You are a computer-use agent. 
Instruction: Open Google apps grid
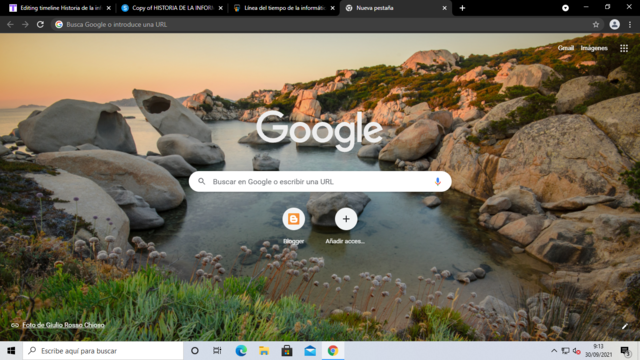point(624,48)
